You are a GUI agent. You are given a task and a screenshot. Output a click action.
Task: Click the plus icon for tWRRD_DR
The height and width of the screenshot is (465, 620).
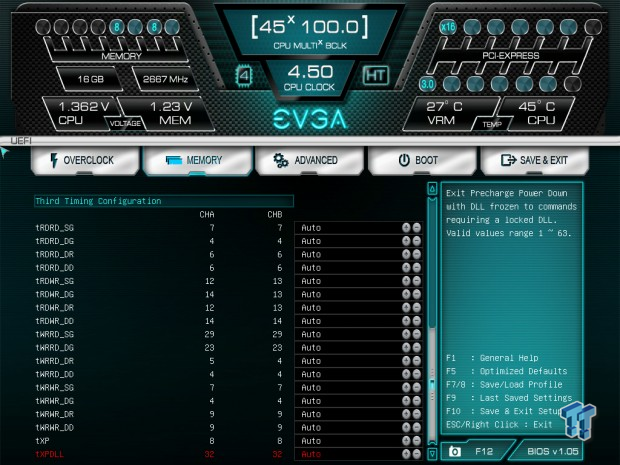[406, 361]
